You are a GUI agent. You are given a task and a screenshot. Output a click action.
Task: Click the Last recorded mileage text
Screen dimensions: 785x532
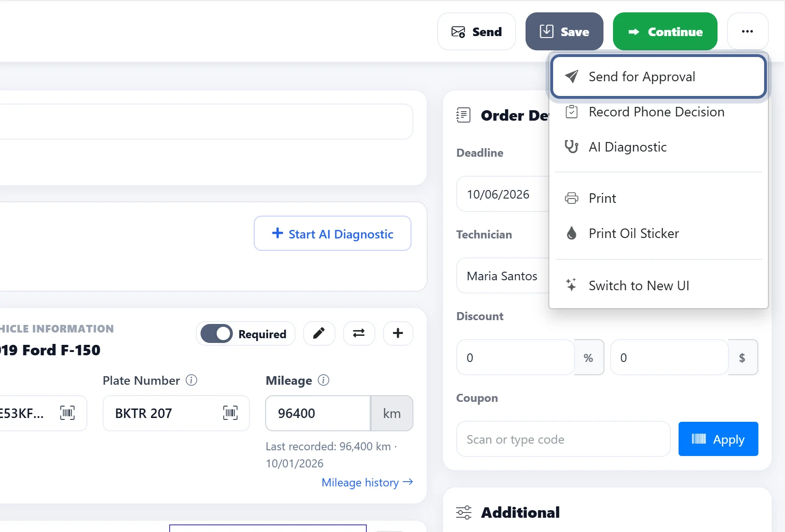click(331, 455)
